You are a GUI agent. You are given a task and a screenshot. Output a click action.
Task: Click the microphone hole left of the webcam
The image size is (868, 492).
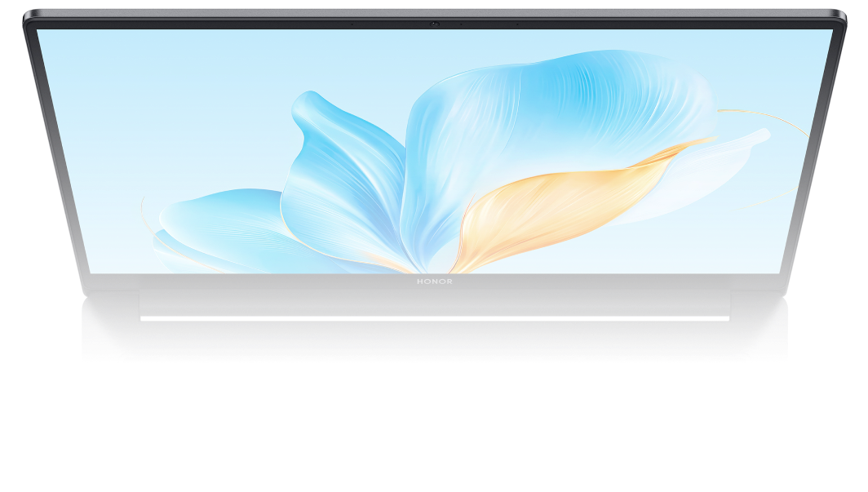[x=352, y=24]
